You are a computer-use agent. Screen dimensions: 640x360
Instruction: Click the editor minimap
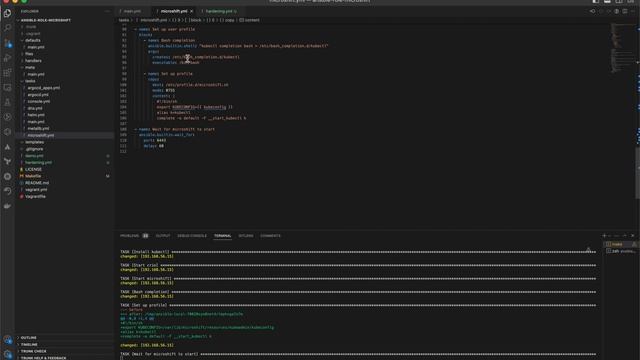click(622, 48)
